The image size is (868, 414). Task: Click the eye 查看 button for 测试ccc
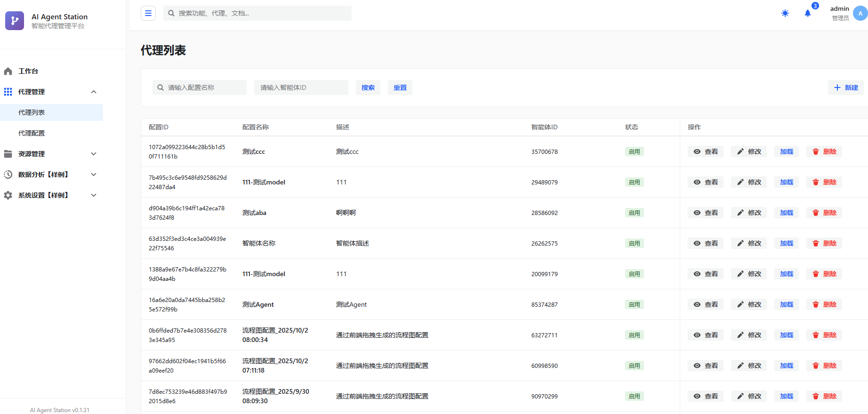(x=705, y=151)
